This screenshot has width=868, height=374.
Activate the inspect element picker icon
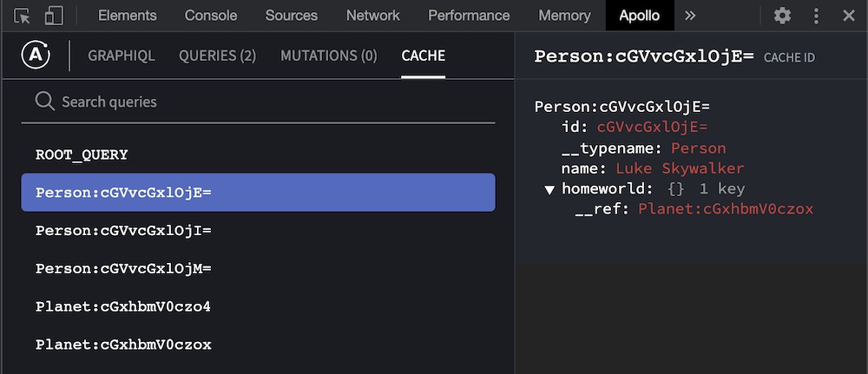23,16
